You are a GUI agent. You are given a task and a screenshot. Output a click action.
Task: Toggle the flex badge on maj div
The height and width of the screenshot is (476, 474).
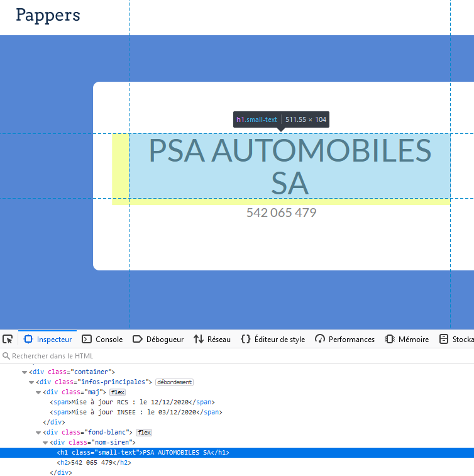coord(118,392)
